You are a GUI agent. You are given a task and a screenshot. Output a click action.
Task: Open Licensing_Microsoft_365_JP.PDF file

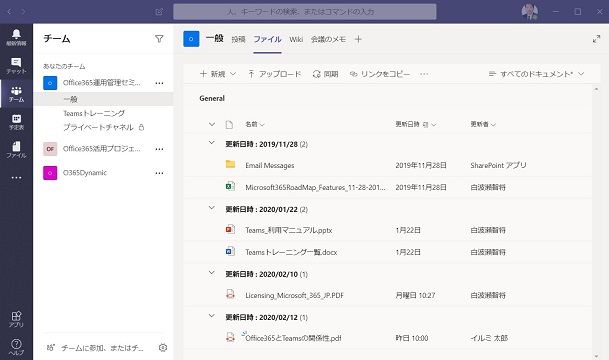click(x=294, y=295)
